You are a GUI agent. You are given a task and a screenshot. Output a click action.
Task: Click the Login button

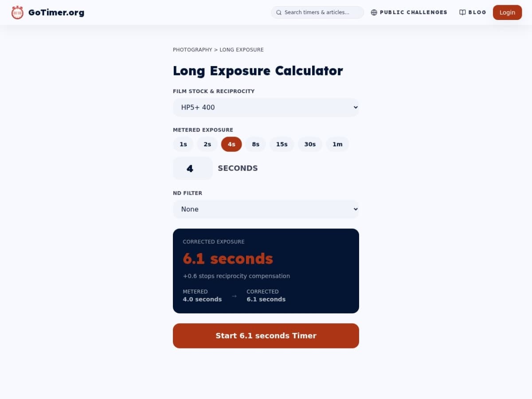tap(507, 12)
